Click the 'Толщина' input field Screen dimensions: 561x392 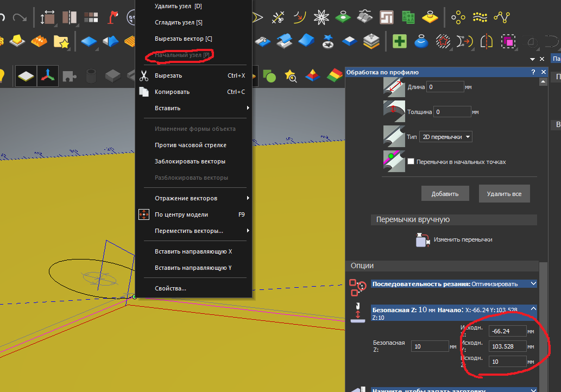(452, 112)
